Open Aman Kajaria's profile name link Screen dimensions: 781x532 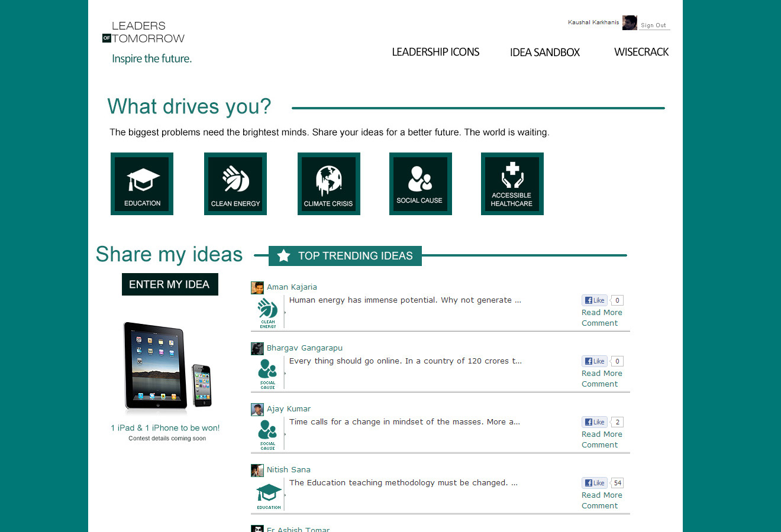coord(292,287)
